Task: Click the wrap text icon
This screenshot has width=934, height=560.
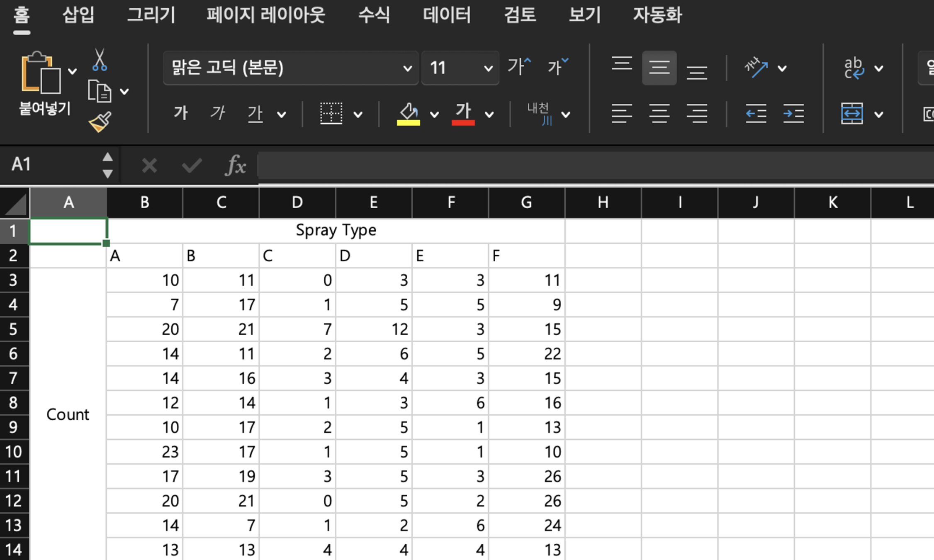Action: point(854,68)
